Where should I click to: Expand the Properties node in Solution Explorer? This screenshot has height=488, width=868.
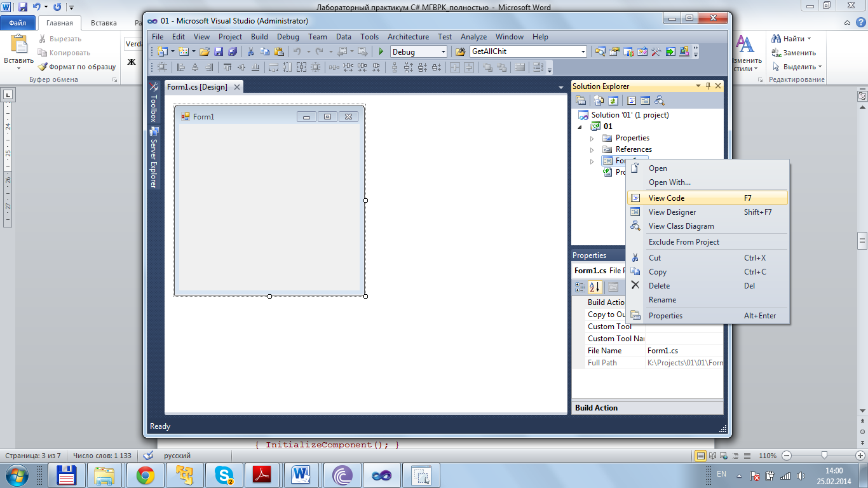click(592, 138)
